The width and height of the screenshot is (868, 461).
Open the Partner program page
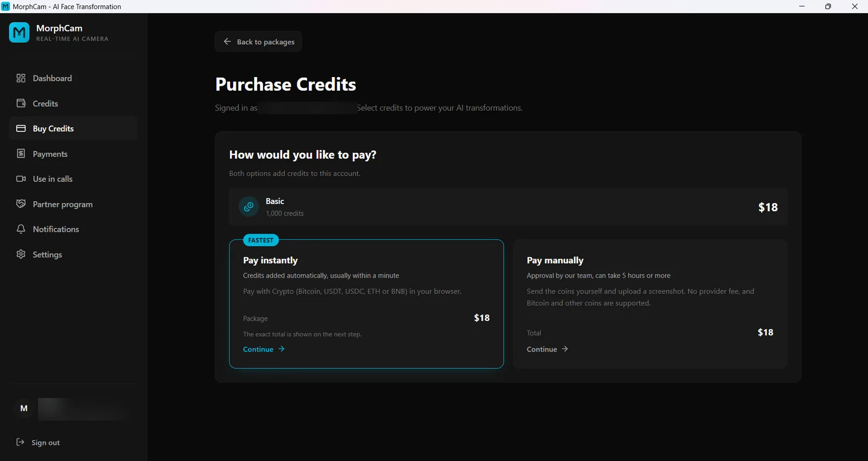[73, 204]
